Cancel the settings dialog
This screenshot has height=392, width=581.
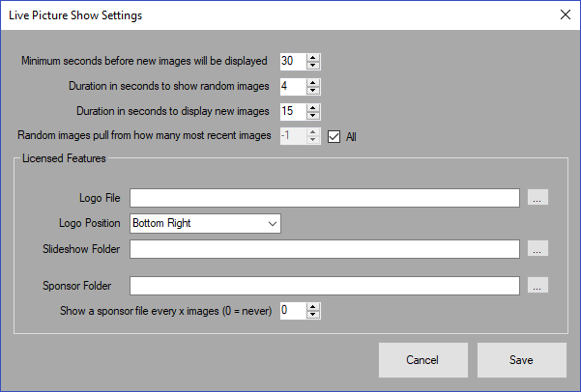click(423, 360)
